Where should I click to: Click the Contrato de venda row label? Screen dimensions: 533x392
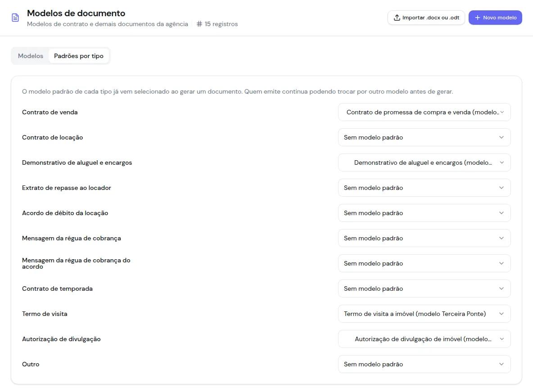click(50, 112)
